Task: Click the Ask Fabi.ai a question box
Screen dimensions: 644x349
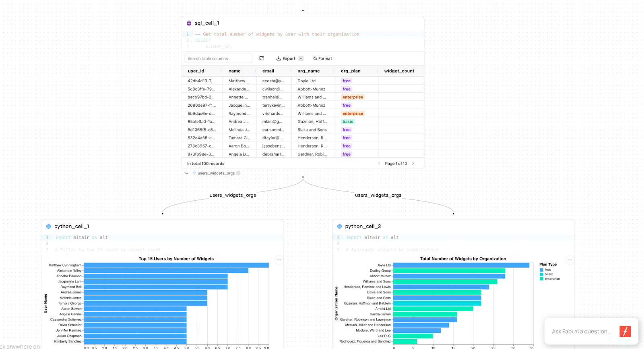Action: (581, 331)
